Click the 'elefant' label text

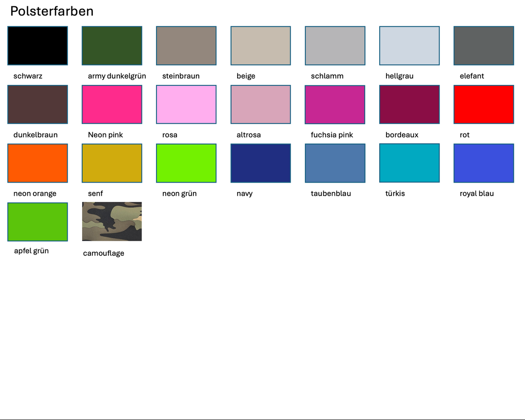(x=472, y=76)
